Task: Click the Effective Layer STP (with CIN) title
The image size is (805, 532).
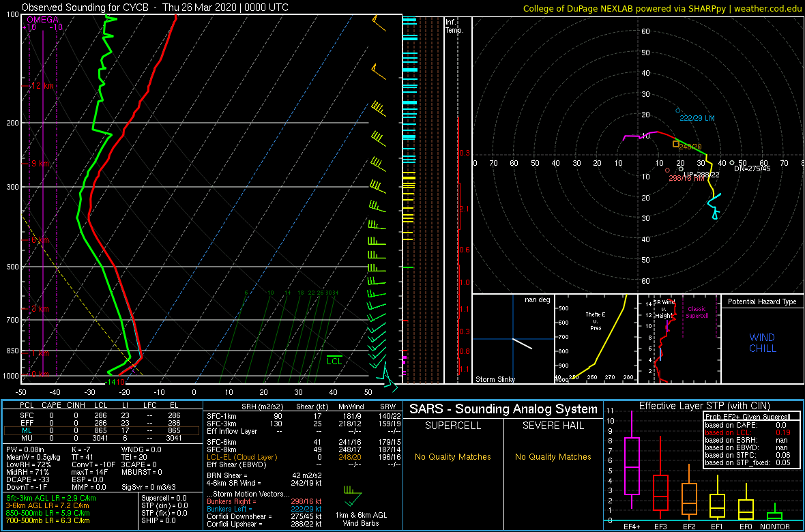Action: tap(704, 406)
